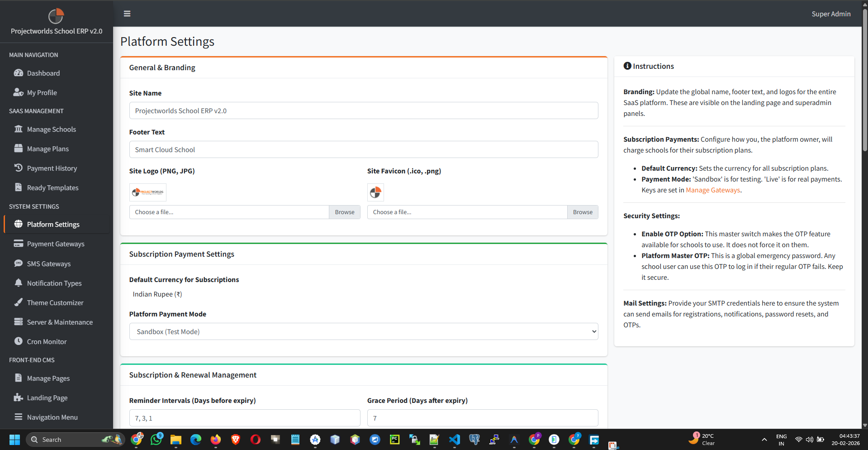Open the Platform Payment Mode dropdown
The width and height of the screenshot is (868, 450).
pyautogui.click(x=364, y=331)
